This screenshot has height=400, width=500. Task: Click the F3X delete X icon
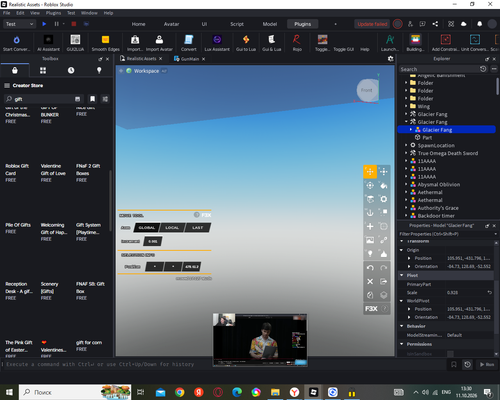tap(370, 281)
